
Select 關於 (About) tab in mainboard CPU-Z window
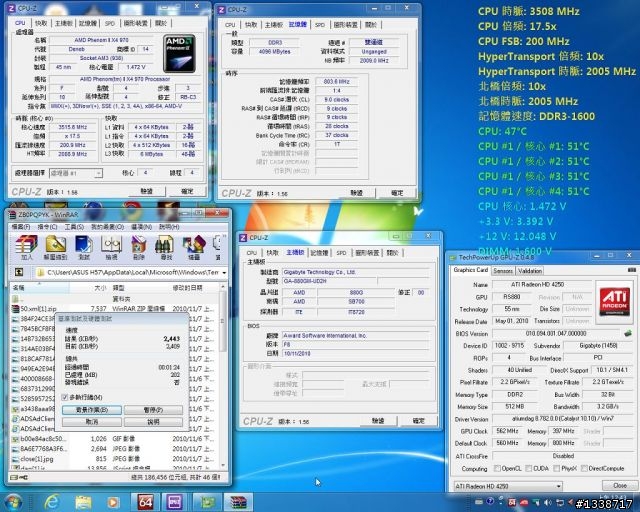click(392, 253)
